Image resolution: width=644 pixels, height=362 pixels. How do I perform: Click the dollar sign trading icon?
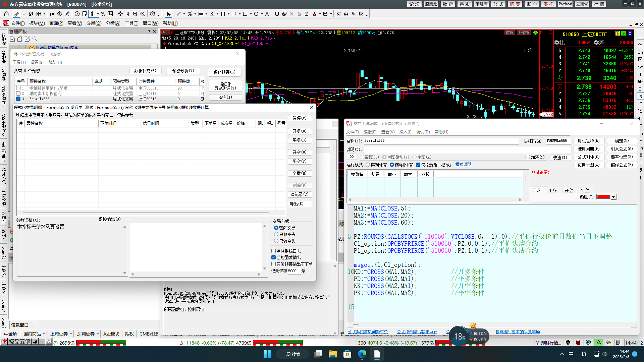pyautogui.click(x=92, y=14)
